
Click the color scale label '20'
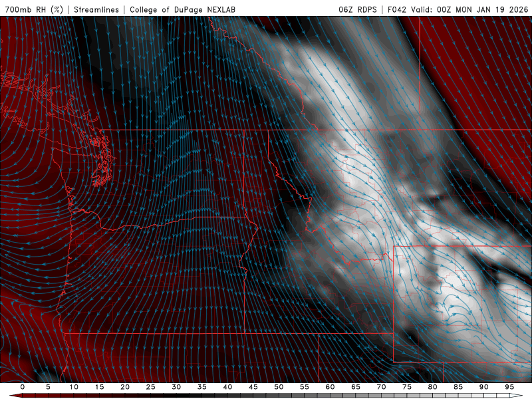(x=125, y=387)
